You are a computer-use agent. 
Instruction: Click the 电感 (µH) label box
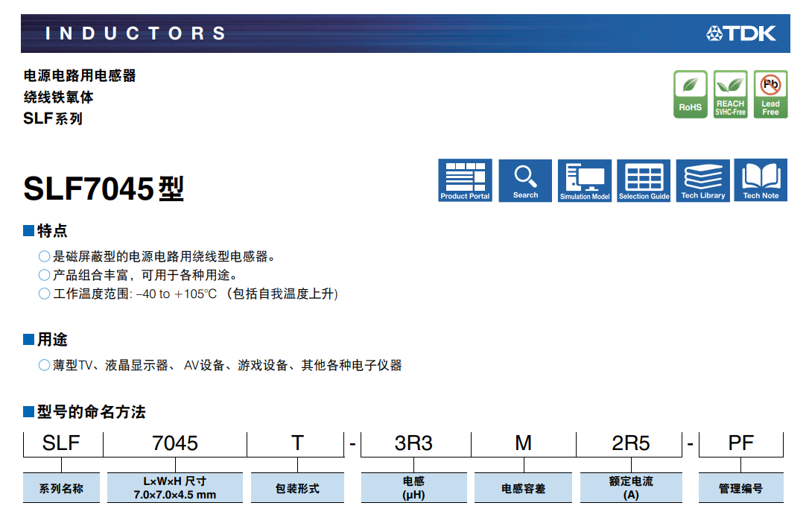tap(413, 487)
